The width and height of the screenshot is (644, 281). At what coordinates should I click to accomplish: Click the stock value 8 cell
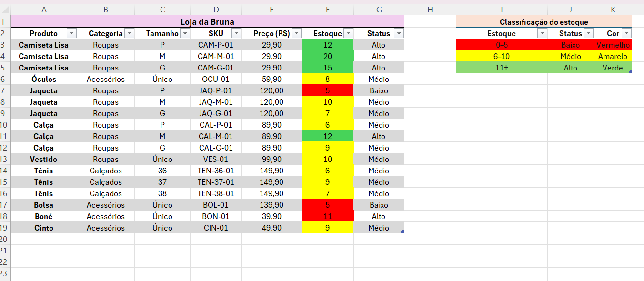click(328, 79)
